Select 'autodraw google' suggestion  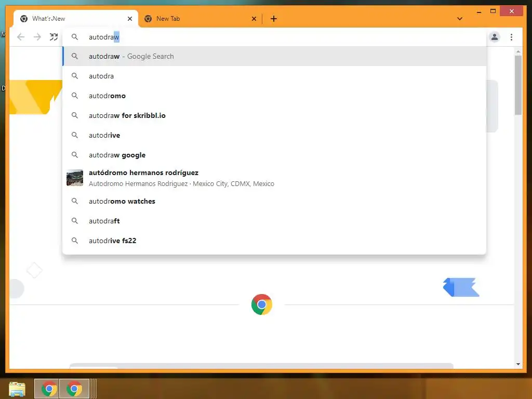(x=274, y=155)
